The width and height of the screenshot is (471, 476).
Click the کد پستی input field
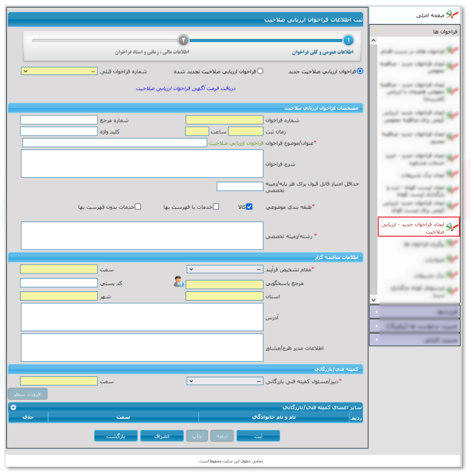[x=59, y=283]
